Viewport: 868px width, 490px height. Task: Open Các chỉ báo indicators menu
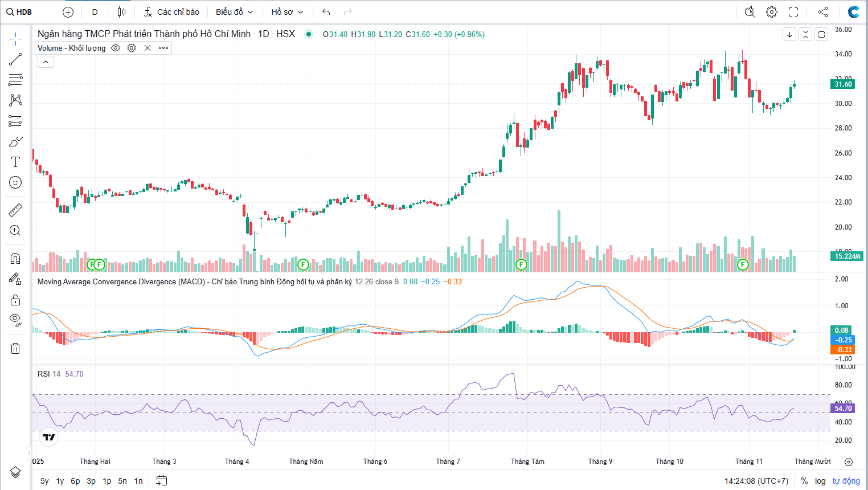[x=171, y=12]
